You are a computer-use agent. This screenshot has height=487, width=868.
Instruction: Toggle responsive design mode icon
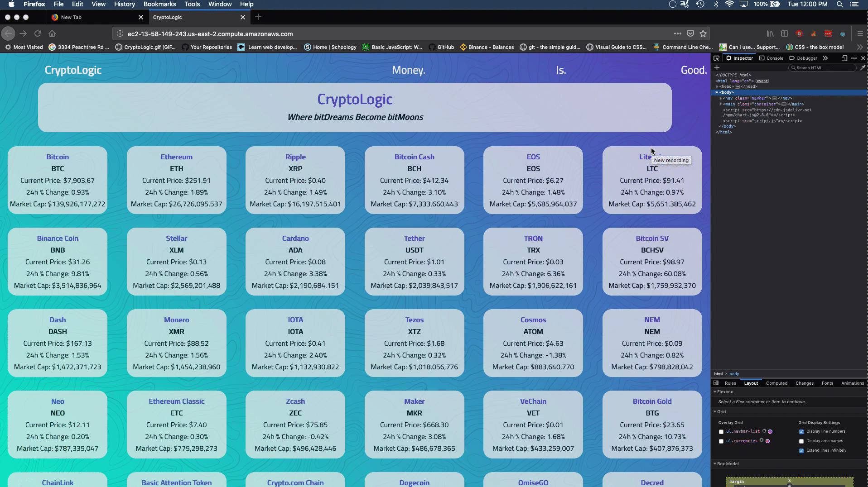[844, 58]
